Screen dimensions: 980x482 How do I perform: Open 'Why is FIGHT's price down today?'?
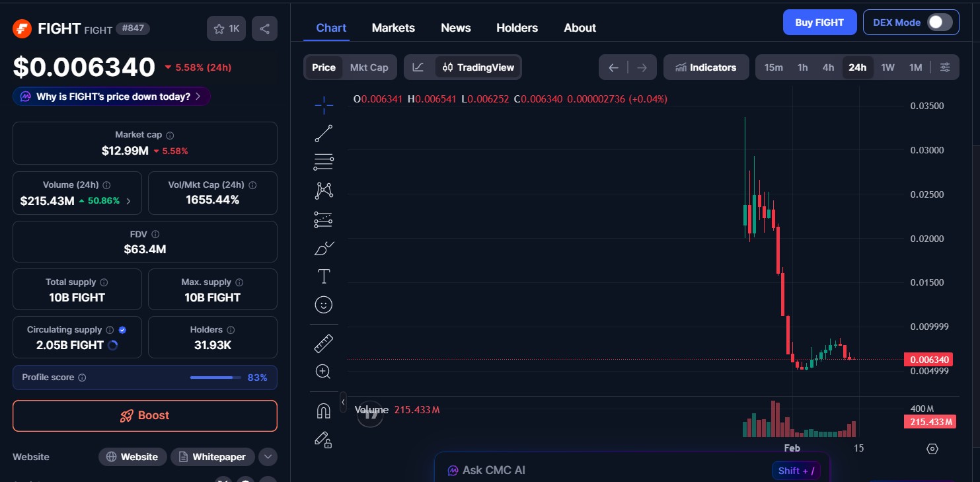coord(112,97)
